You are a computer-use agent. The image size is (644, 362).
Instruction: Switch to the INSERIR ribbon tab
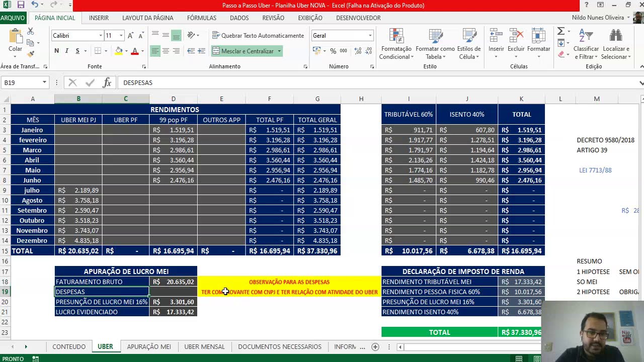99,18
